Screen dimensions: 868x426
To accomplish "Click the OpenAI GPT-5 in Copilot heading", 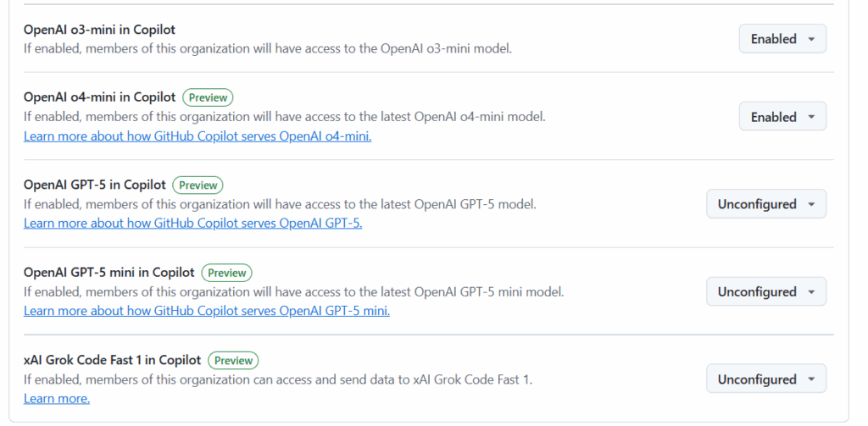I will pyautogui.click(x=95, y=185).
